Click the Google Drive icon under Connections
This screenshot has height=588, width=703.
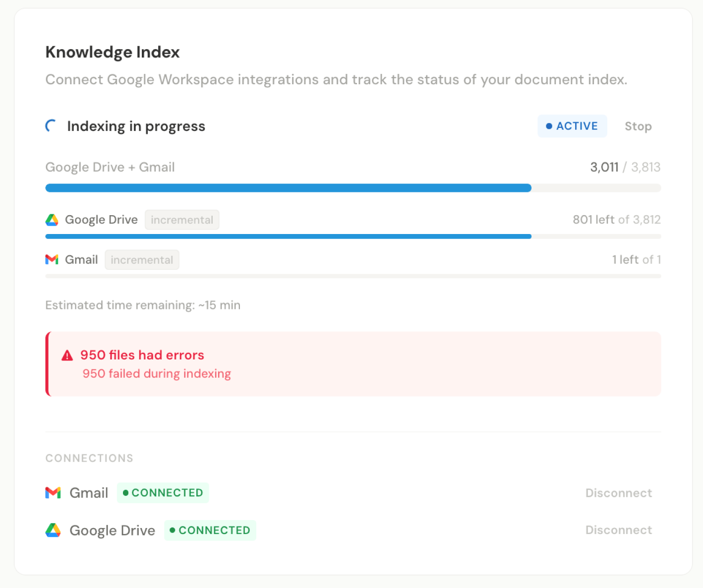coord(53,530)
